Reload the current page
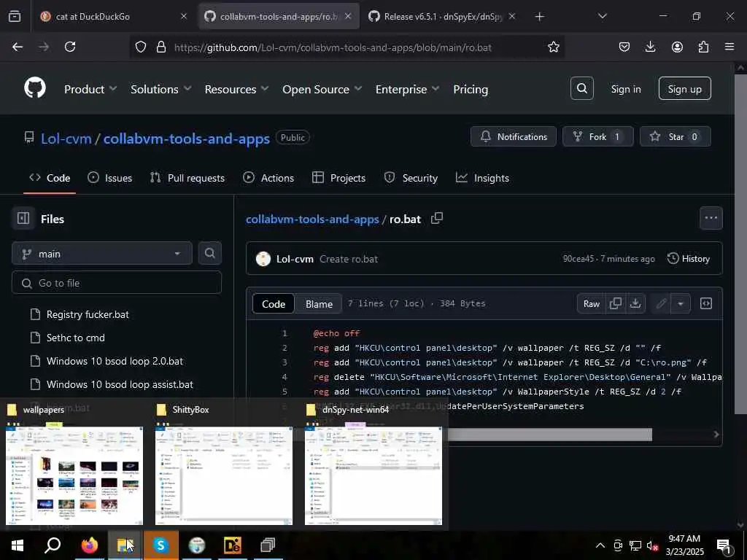747x560 pixels. click(70, 47)
